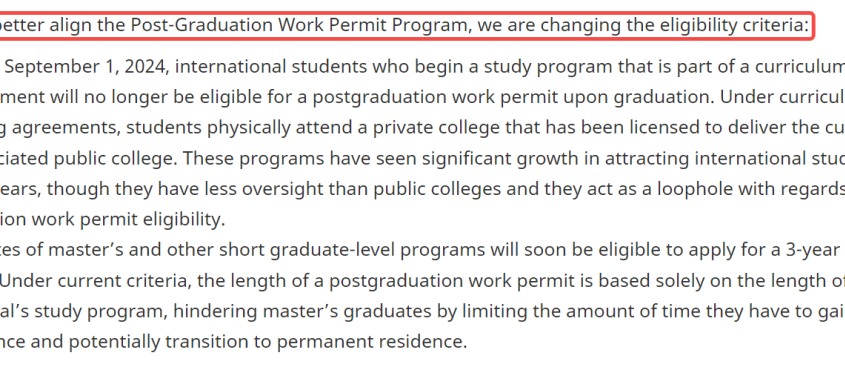Viewport: 845px width, 367px height.
Task: Click the phrase "permanent residence."
Action: (375, 342)
